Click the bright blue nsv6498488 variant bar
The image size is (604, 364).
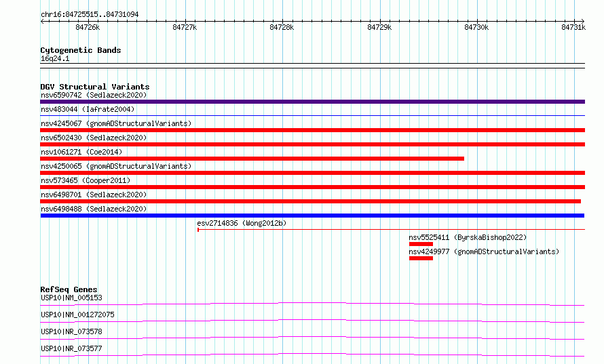(x=312, y=216)
